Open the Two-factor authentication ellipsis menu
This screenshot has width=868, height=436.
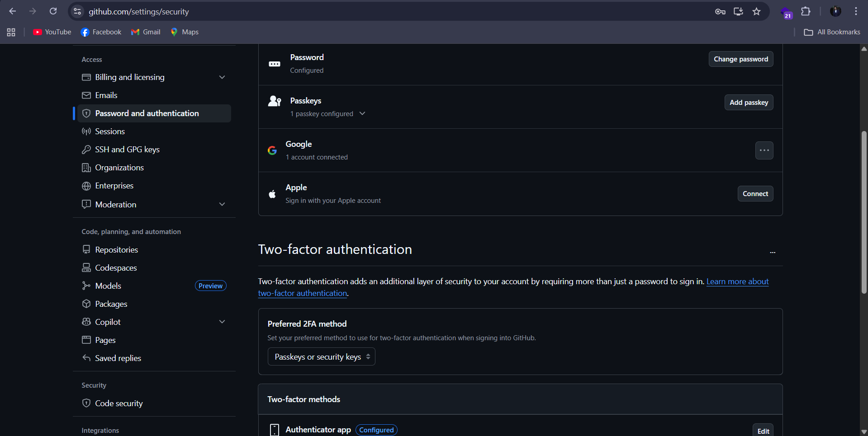[773, 252]
